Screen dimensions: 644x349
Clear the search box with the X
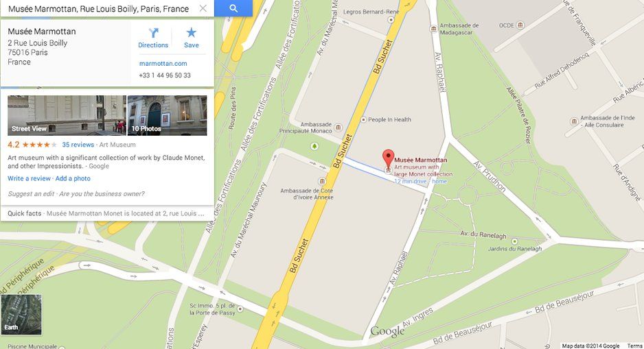coord(203,9)
